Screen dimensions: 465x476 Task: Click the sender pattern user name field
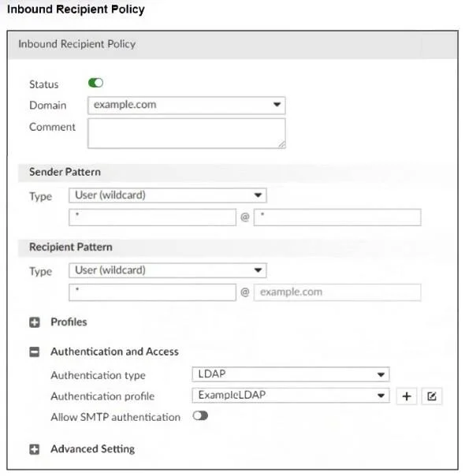coord(152,218)
